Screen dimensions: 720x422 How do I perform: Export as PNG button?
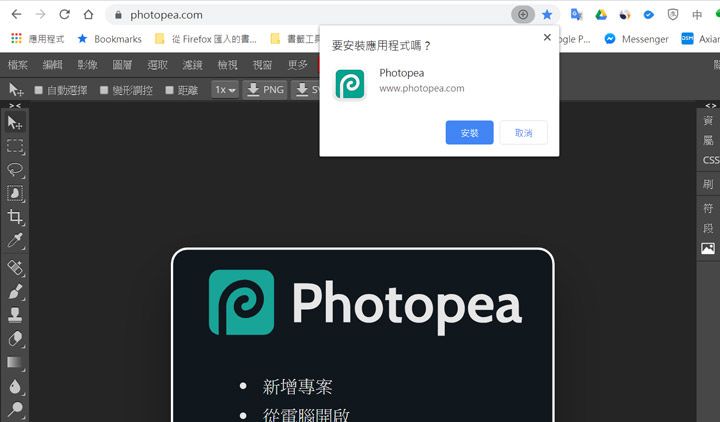265,90
